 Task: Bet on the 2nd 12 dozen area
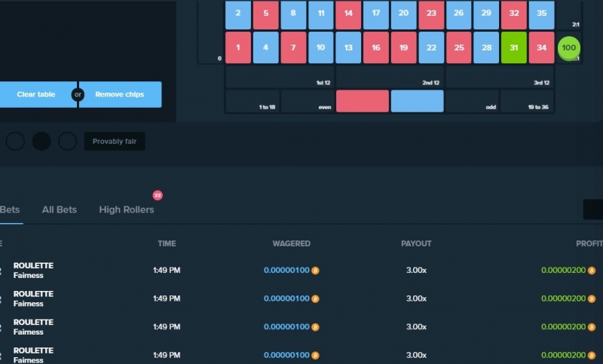point(390,77)
